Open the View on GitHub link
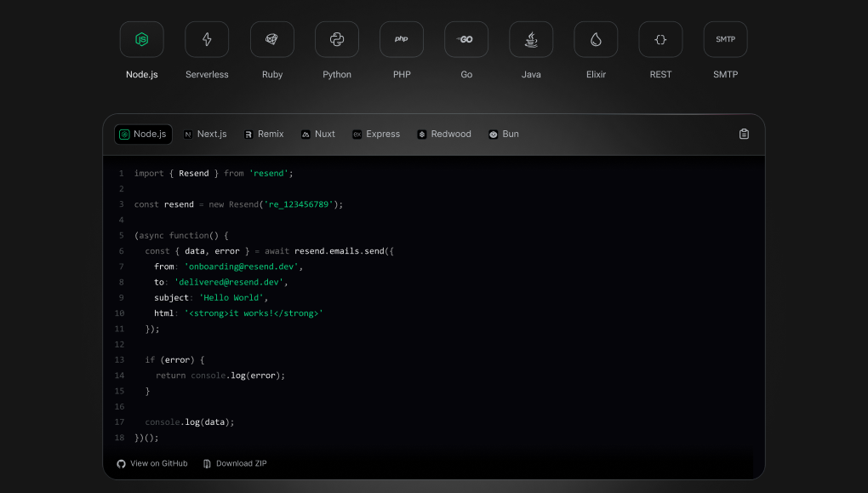The width and height of the screenshot is (868, 493). tap(152, 464)
